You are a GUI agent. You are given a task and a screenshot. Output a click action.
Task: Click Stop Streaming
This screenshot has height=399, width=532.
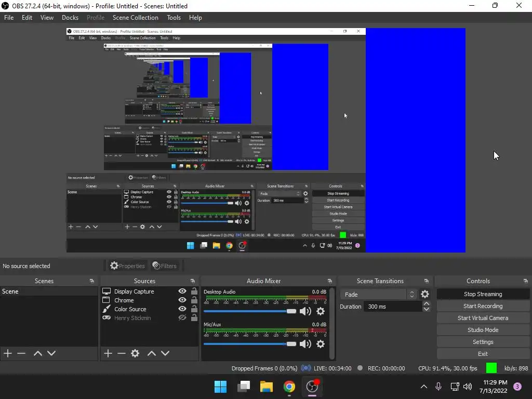click(x=483, y=294)
